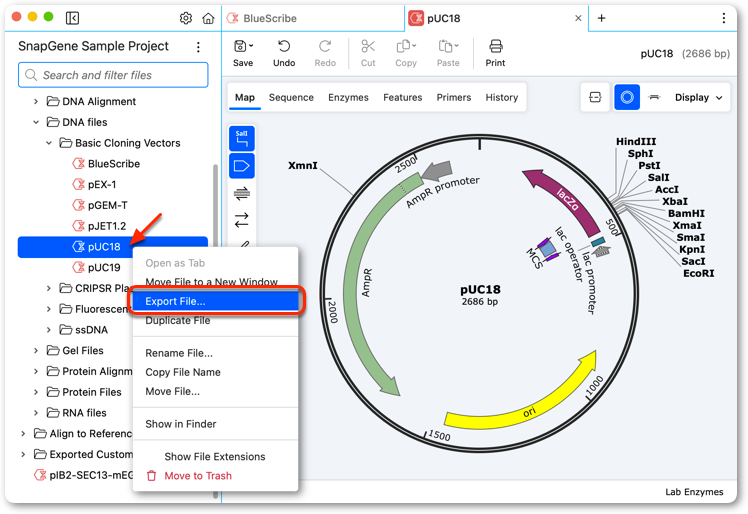Click the compact horizontal view icon
748x514 pixels.
[x=654, y=97]
